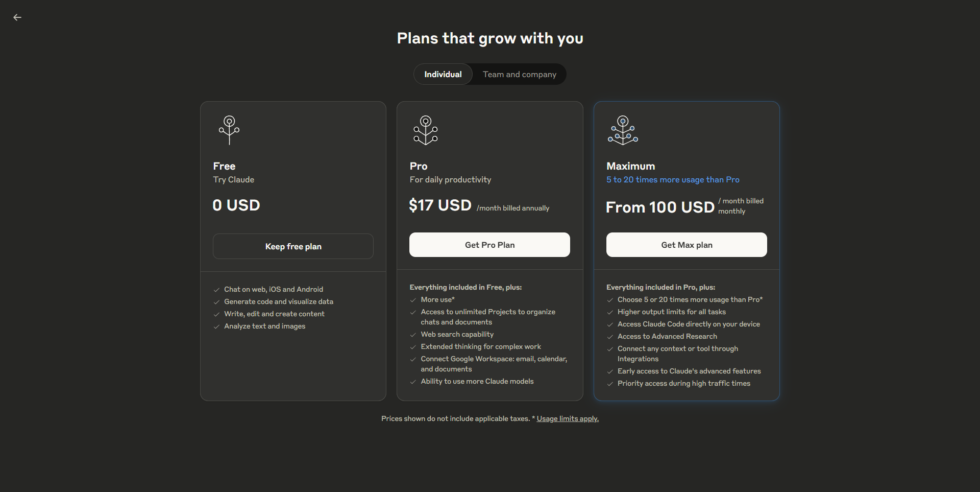
Task: Get the Pro Plan
Action: tap(489, 245)
